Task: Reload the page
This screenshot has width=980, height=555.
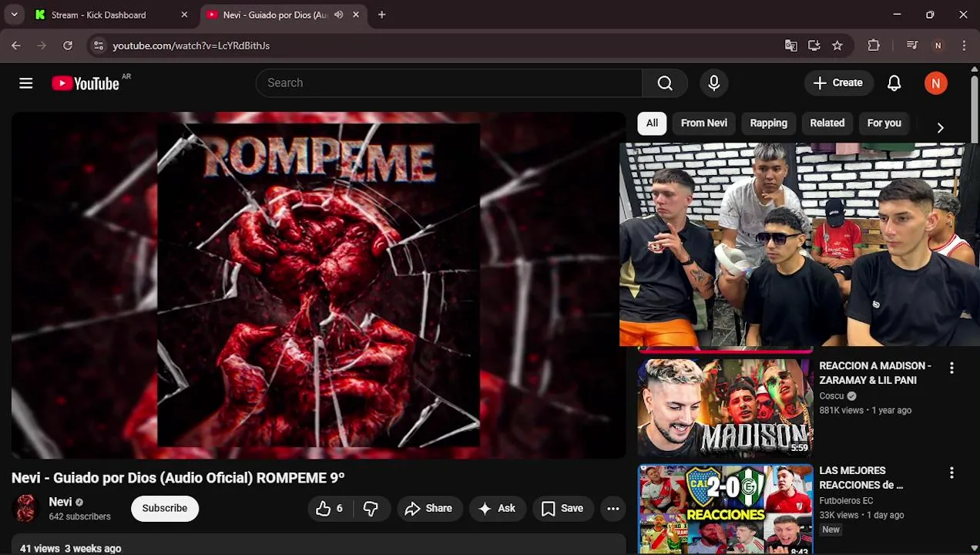Action: coord(68,45)
